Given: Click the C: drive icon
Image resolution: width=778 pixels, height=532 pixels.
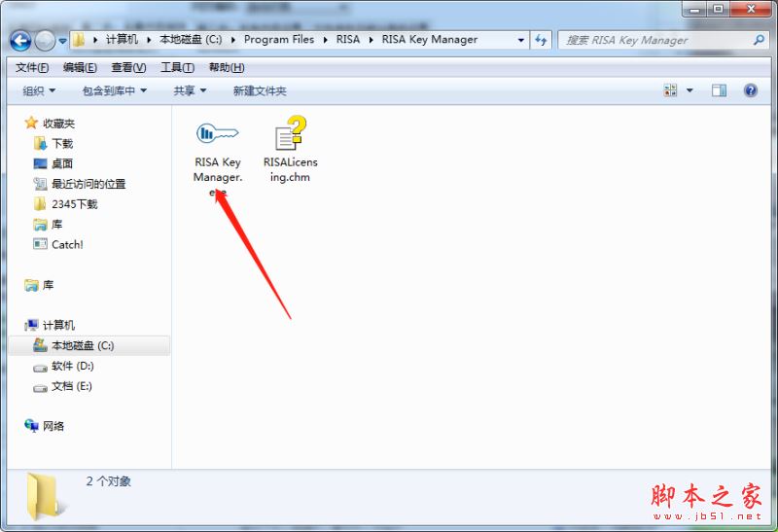Looking at the screenshot, I should (x=40, y=345).
